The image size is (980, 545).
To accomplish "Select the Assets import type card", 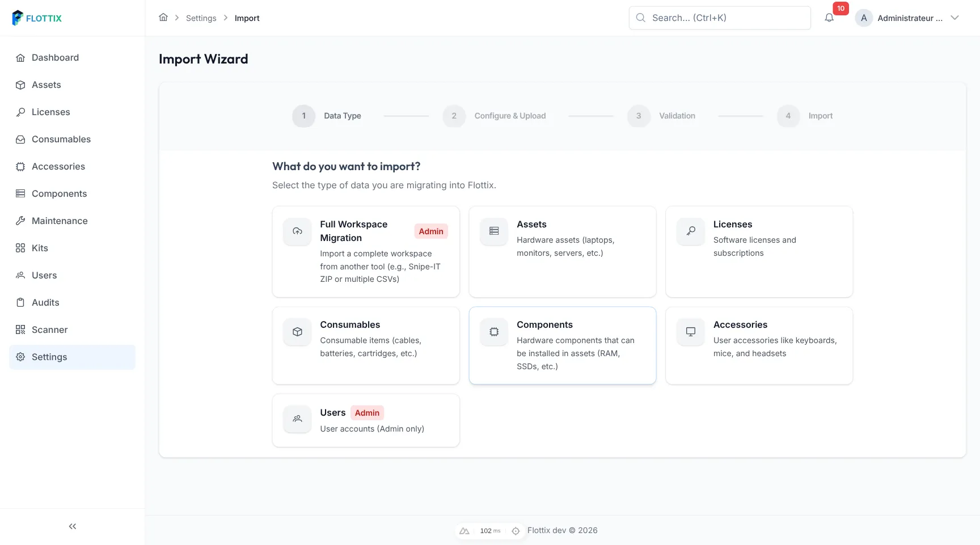I will point(563,252).
